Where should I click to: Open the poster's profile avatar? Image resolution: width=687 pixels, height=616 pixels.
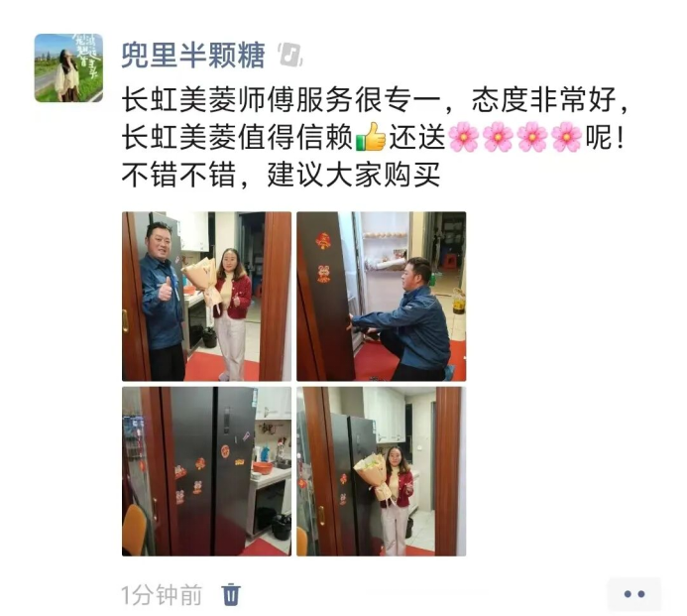(68, 68)
